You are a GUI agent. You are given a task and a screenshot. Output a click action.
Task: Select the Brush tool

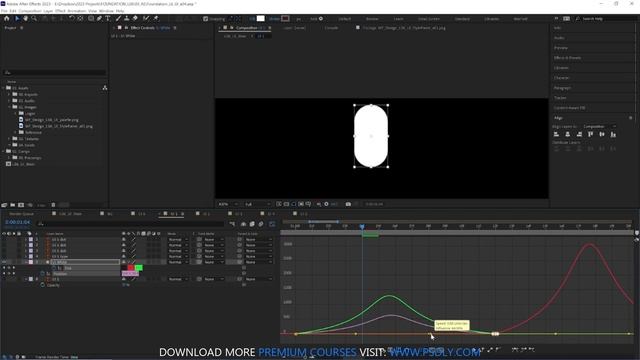118,18
